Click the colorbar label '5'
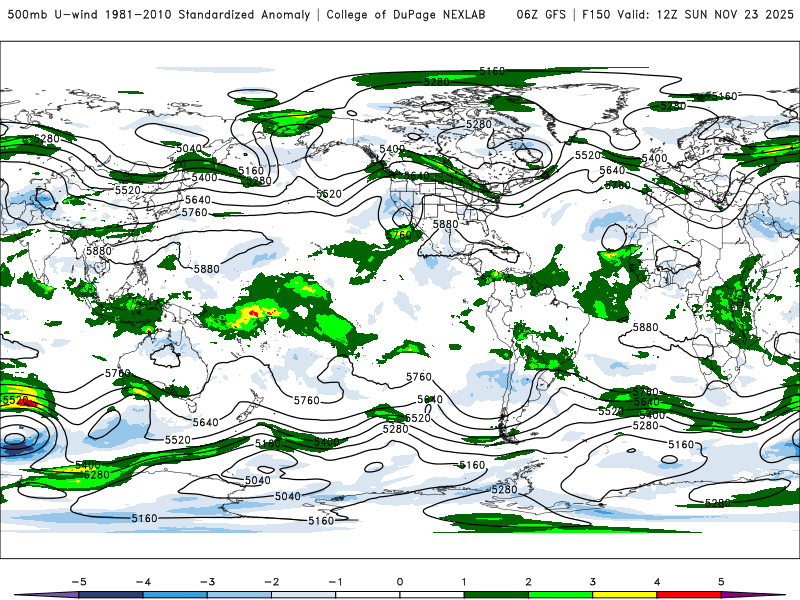Screen dimensions: 800x600 point(721,582)
